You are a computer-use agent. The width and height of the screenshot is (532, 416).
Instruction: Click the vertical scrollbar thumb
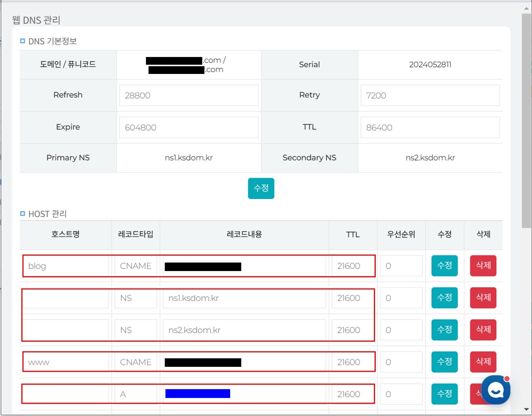point(526,121)
